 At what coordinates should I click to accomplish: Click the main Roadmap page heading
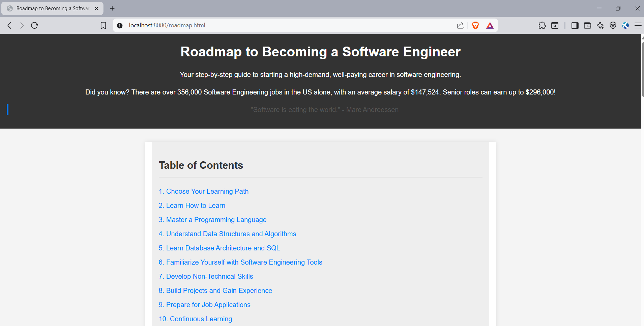pos(320,52)
